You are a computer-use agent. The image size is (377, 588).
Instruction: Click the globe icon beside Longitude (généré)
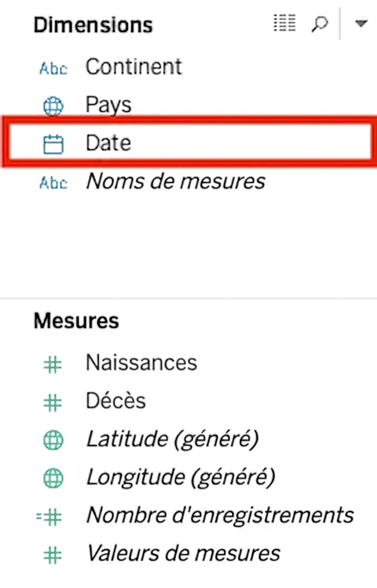(x=53, y=479)
